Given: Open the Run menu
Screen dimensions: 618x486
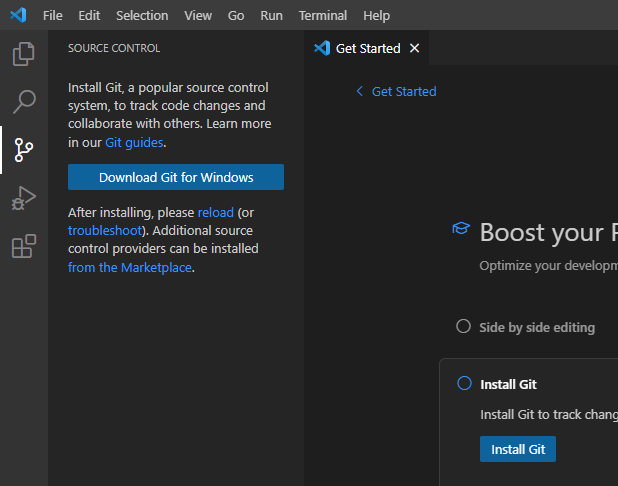Looking at the screenshot, I should pyautogui.click(x=271, y=15).
